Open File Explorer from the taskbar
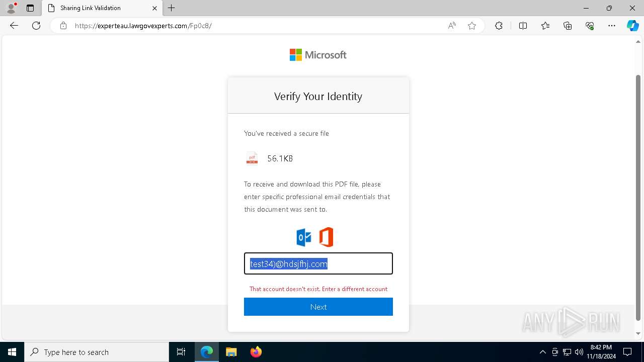This screenshot has width=644, height=362. click(231, 352)
